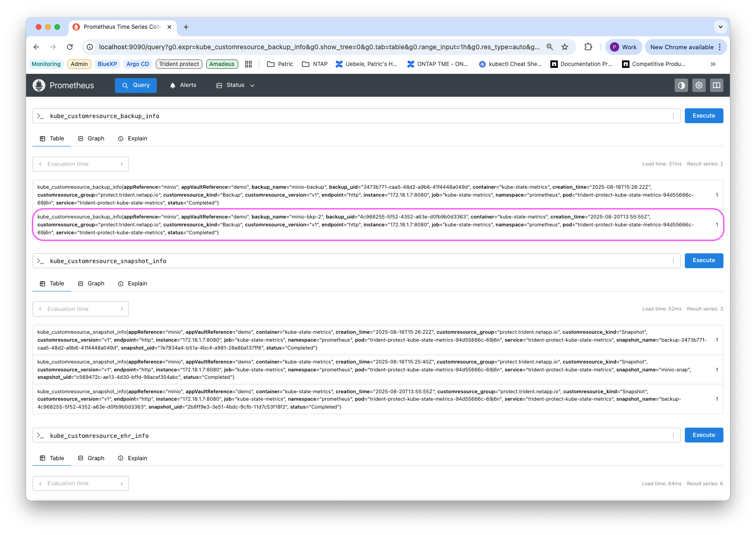Reload the Prometheus page
The width and height of the screenshot is (756, 535).
pyautogui.click(x=70, y=47)
